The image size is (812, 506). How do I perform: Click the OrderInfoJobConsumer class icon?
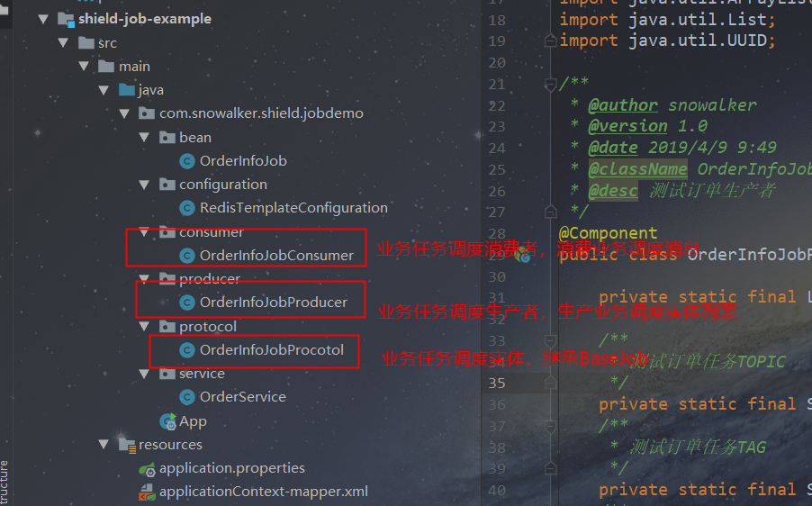click(187, 256)
